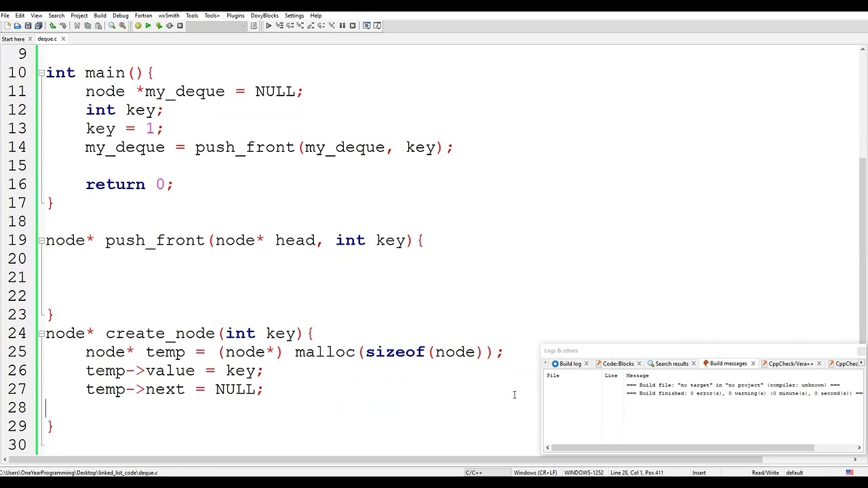This screenshot has width=868, height=488.
Task: Click the Run to cursor debug icon
Action: [279, 26]
